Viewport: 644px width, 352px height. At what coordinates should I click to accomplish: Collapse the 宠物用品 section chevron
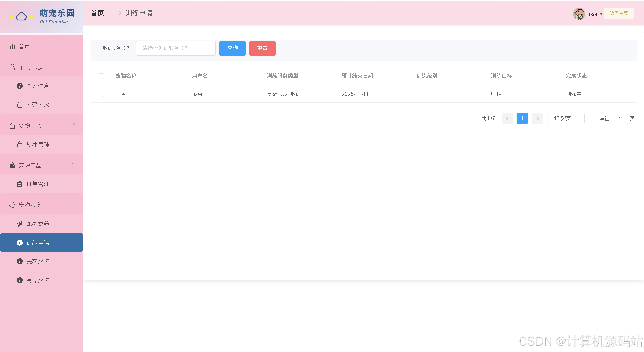(73, 164)
